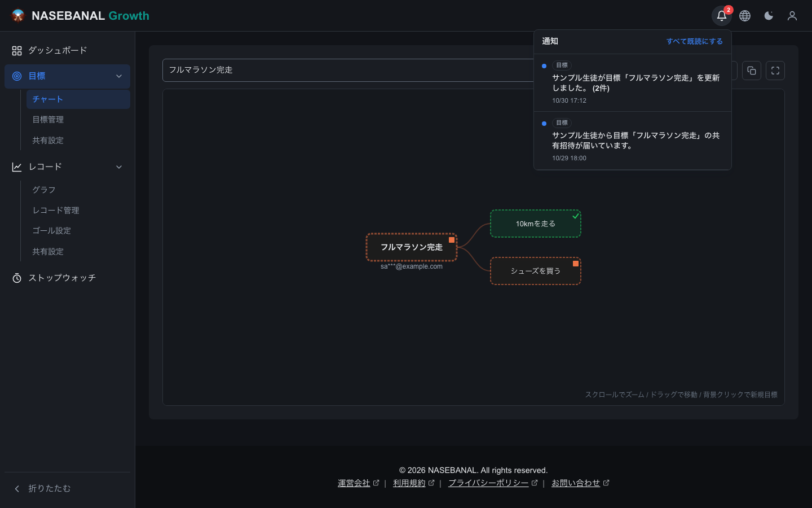Click external link icon beside 利用規約
Image resolution: width=812 pixels, height=508 pixels.
(x=431, y=483)
